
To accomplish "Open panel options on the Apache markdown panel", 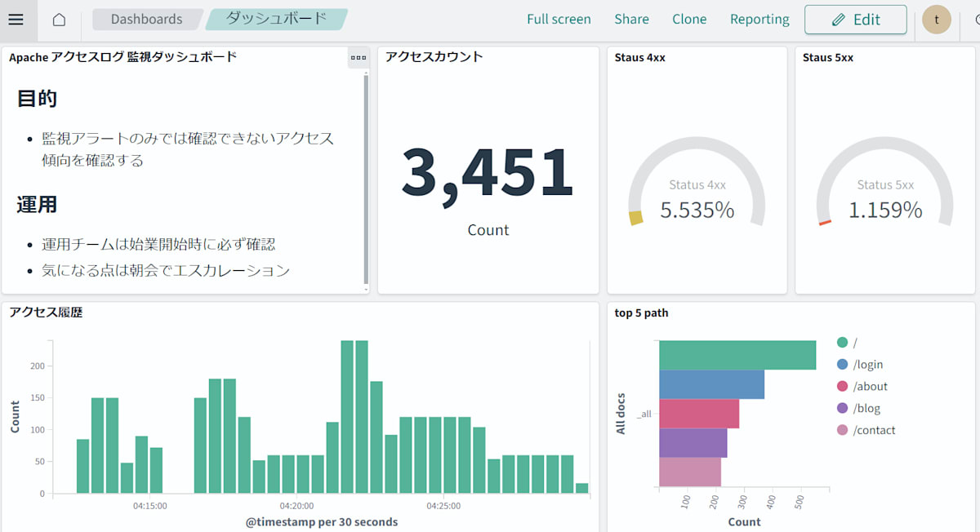I will (x=359, y=57).
